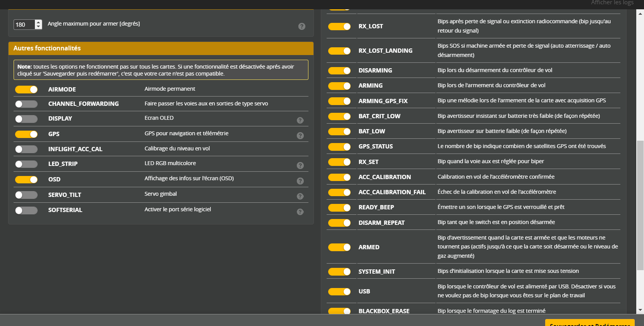This screenshot has height=326, width=644.
Task: Disable the BAT_CRIT_LOW beeper
Action: pos(339,116)
